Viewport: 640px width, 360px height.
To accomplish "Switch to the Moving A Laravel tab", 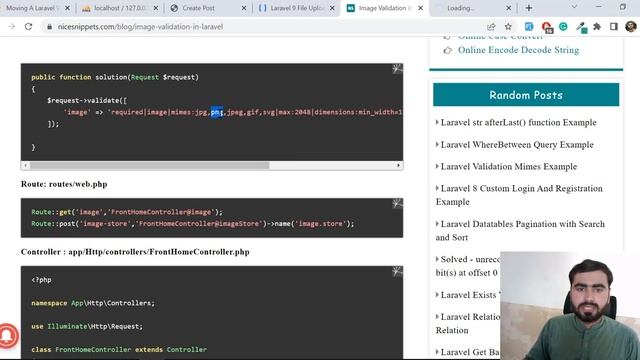I will [33, 8].
